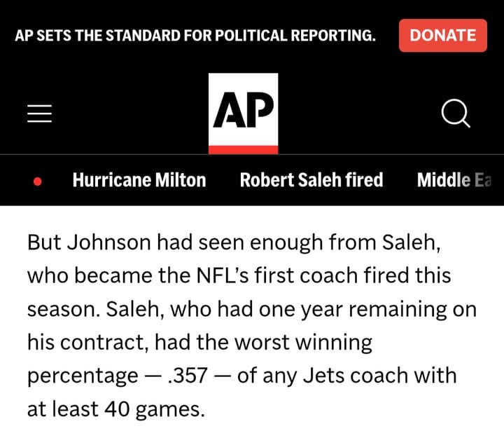
Task: Click the word contract in article text
Action: [102, 342]
